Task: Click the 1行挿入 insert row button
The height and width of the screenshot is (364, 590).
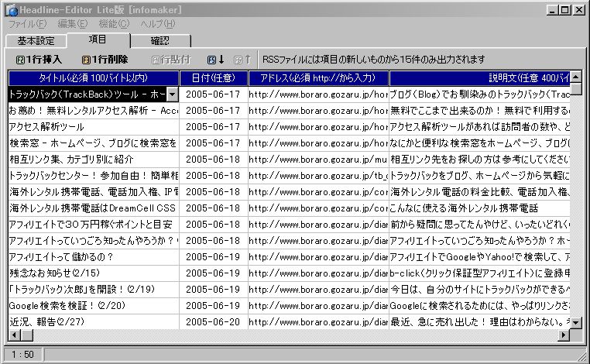Action: tap(39, 60)
